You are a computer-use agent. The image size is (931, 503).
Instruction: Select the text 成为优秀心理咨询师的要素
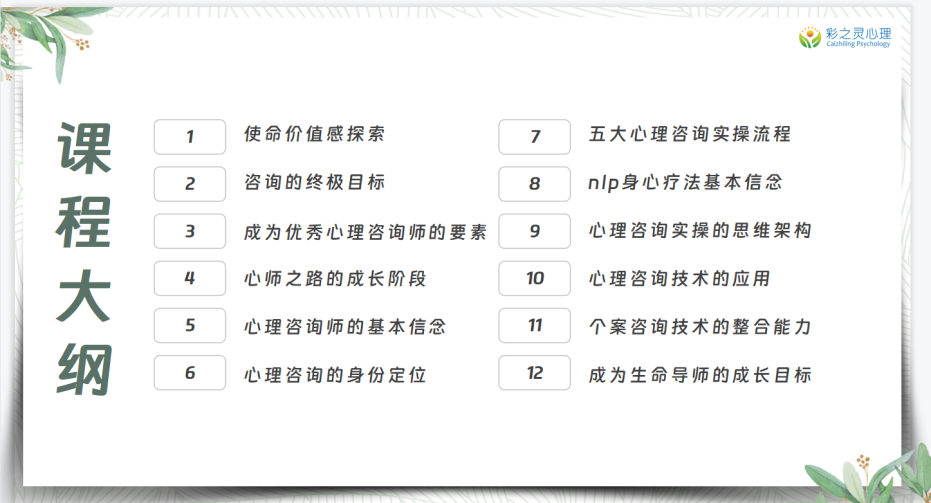coord(365,232)
